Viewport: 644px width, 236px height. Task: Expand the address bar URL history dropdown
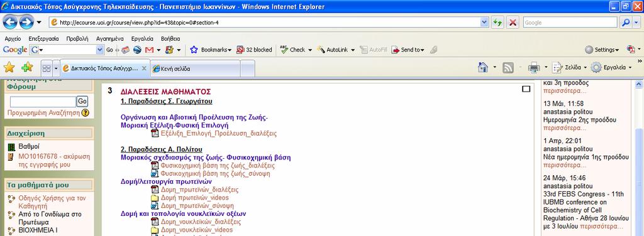pyautogui.click(x=484, y=23)
